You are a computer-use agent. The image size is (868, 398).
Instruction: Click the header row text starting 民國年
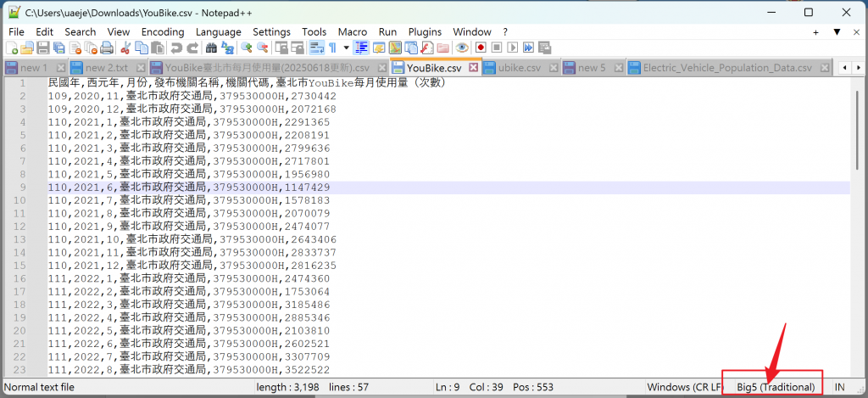(248, 83)
